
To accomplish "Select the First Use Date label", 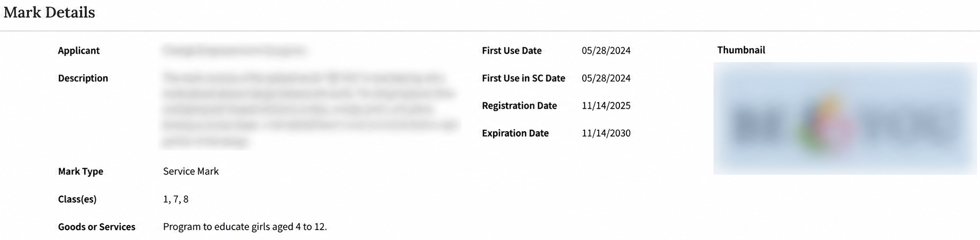I will [x=512, y=51].
